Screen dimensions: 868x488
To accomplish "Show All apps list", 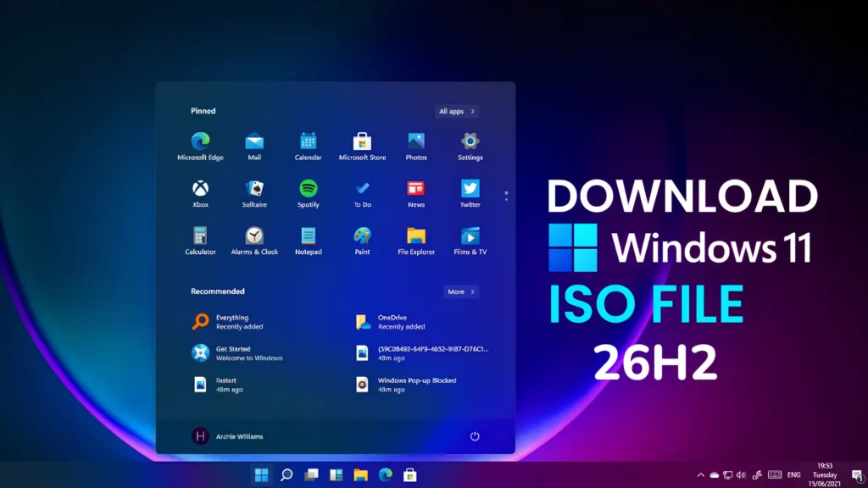I will coord(457,111).
